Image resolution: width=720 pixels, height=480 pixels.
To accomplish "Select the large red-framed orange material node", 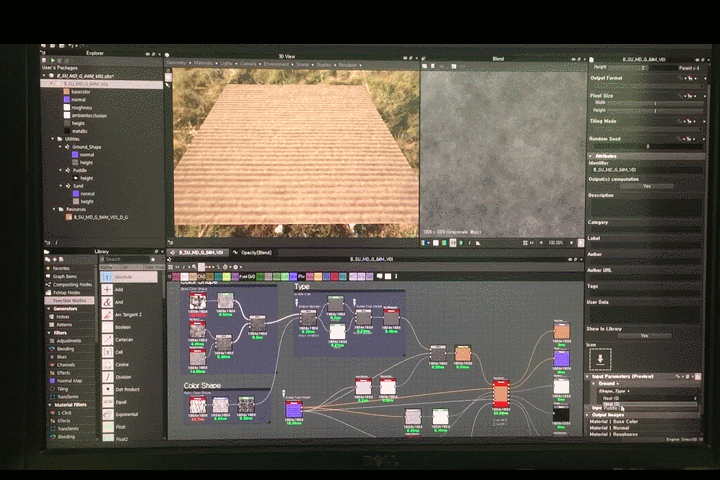I will pos(501,394).
